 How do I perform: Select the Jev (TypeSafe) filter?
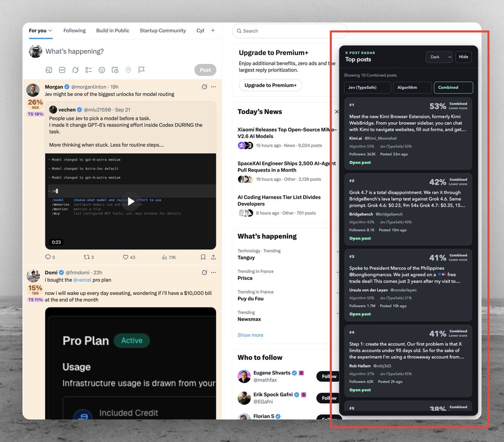pyautogui.click(x=367, y=87)
